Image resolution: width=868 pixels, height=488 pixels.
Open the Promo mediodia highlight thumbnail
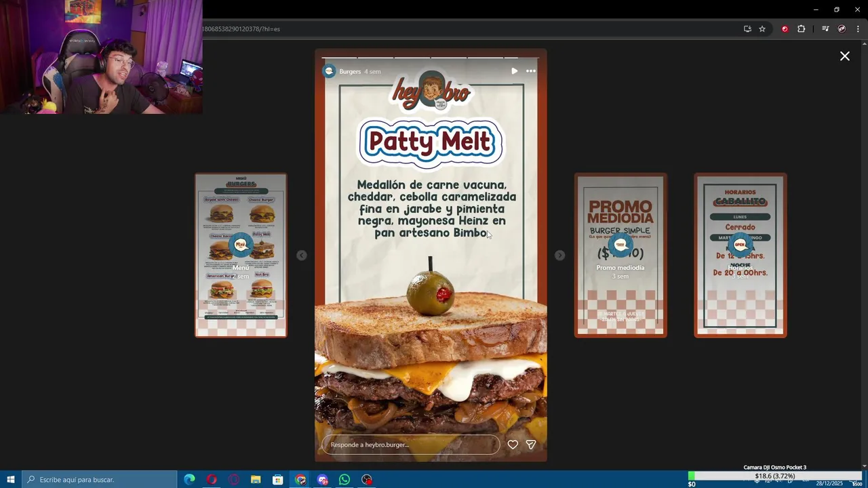point(620,255)
